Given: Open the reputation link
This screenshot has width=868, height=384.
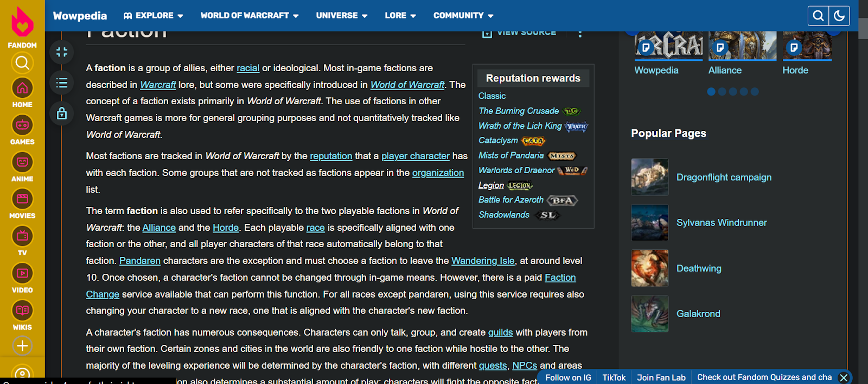Looking at the screenshot, I should (331, 156).
